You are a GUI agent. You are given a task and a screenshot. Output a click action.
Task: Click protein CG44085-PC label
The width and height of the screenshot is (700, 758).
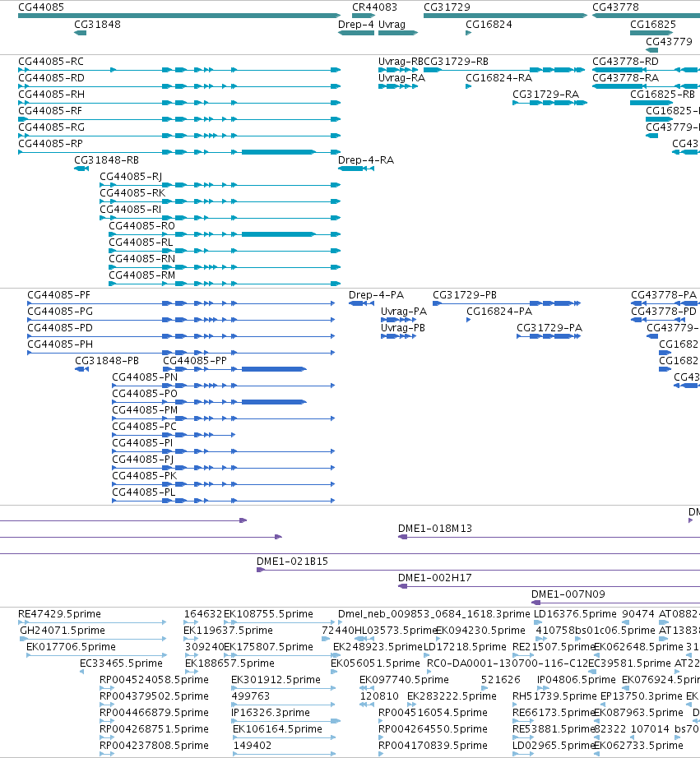pyautogui.click(x=144, y=427)
